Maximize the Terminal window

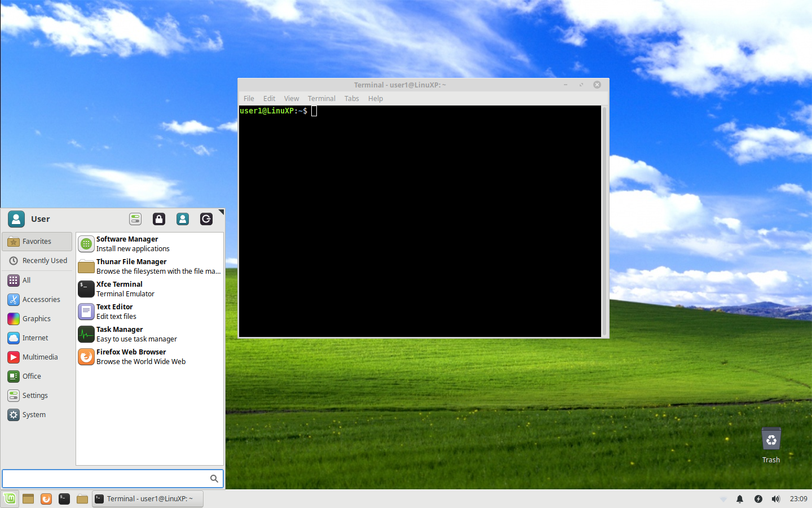click(x=581, y=85)
